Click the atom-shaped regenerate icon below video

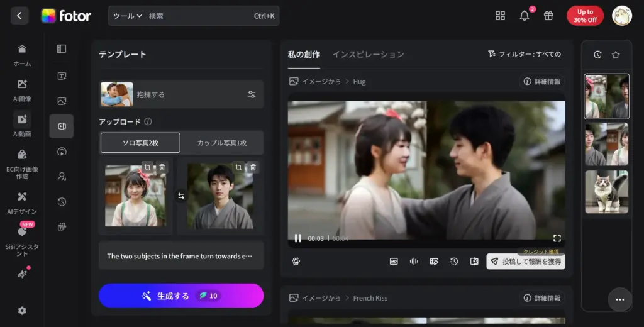296,261
